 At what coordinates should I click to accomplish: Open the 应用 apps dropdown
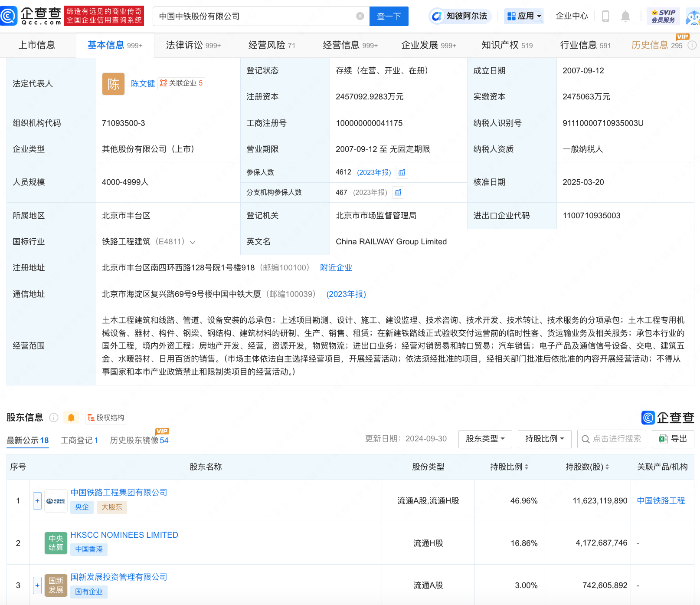[x=524, y=16]
